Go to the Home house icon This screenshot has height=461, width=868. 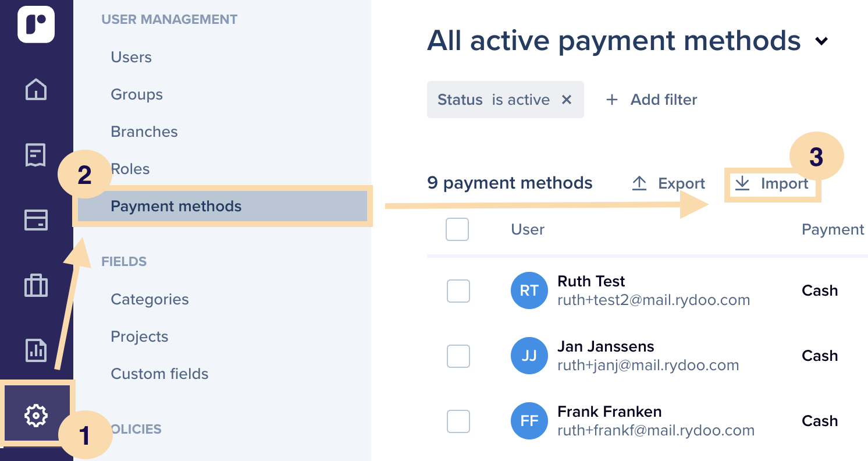(36, 90)
